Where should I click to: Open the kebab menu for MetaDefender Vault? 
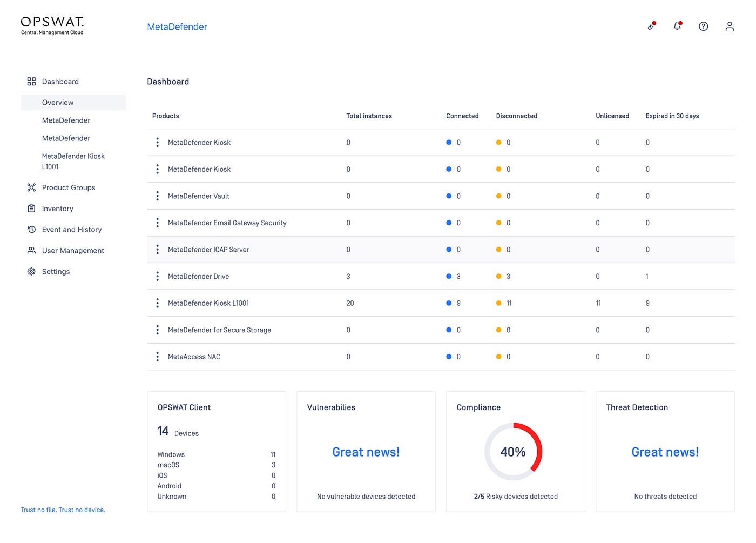[157, 196]
